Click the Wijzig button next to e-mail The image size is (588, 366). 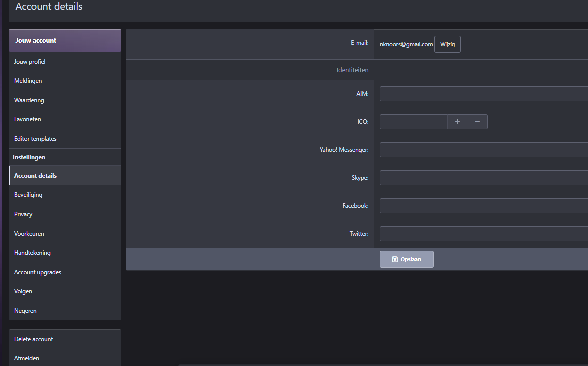click(x=447, y=44)
